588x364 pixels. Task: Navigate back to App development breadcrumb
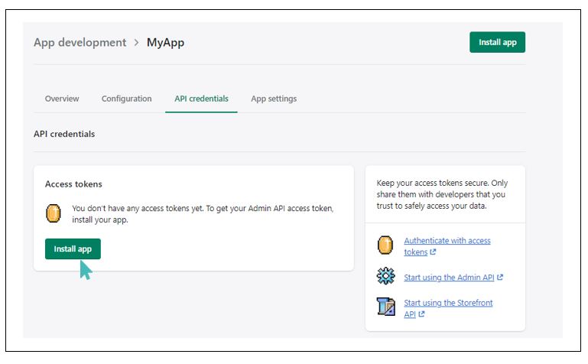[80, 42]
